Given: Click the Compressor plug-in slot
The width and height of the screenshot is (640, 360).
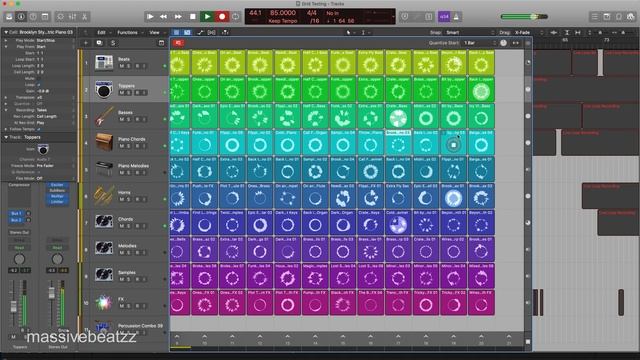Looking at the screenshot, I should 19,185.
